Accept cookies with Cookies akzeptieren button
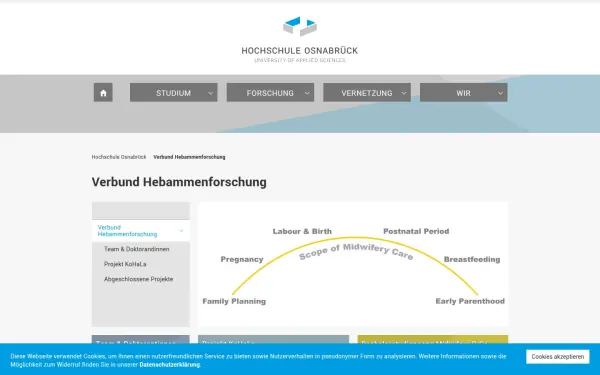Viewport: 600px width, 375px height. click(x=558, y=357)
